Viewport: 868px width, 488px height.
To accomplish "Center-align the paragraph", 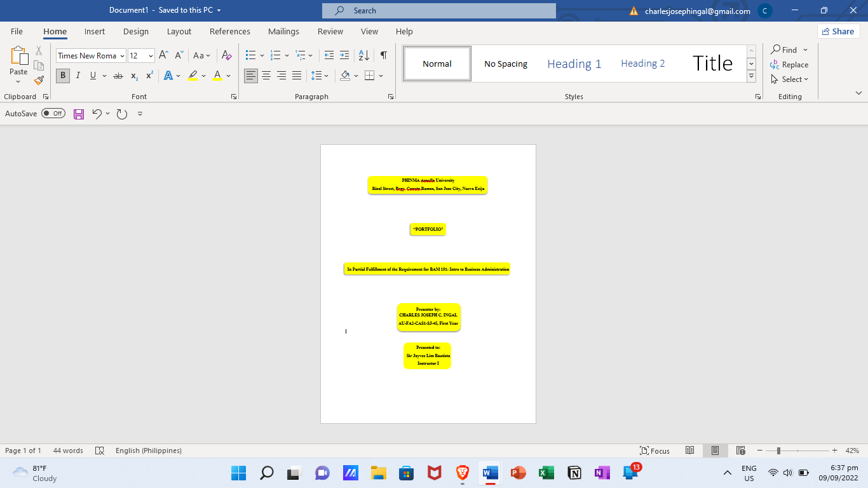I will click(266, 76).
